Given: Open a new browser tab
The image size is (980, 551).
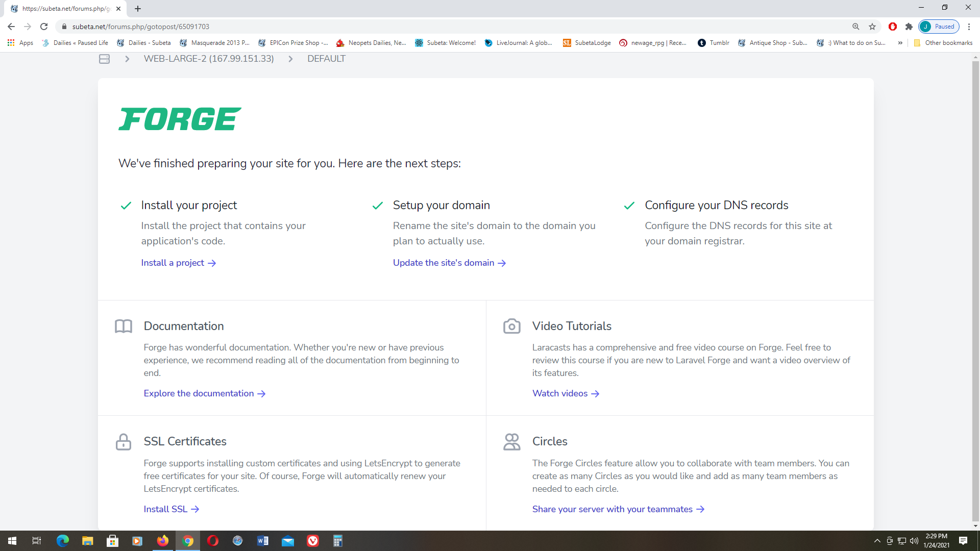Looking at the screenshot, I should [x=138, y=9].
